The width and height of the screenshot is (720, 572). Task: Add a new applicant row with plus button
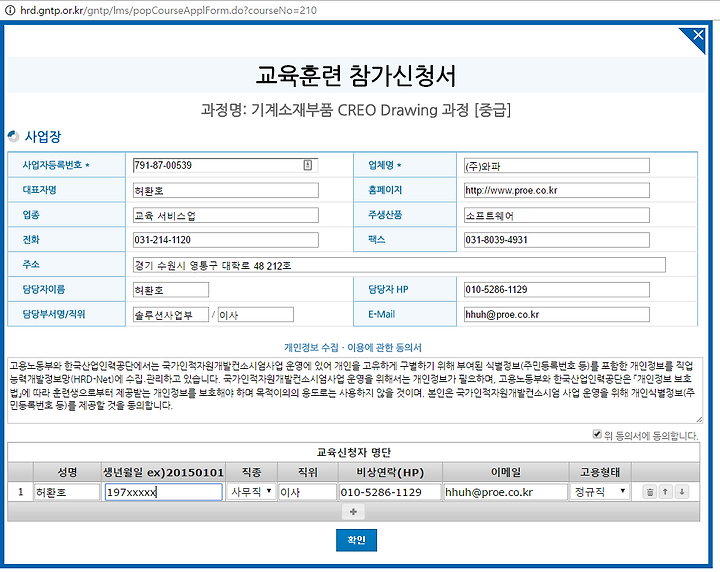(x=353, y=512)
